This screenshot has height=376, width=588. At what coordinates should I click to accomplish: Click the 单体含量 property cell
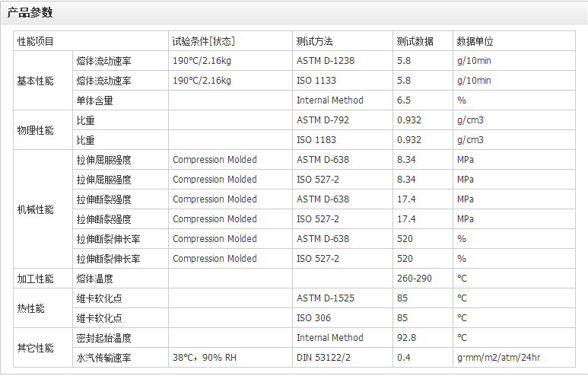[95, 100]
